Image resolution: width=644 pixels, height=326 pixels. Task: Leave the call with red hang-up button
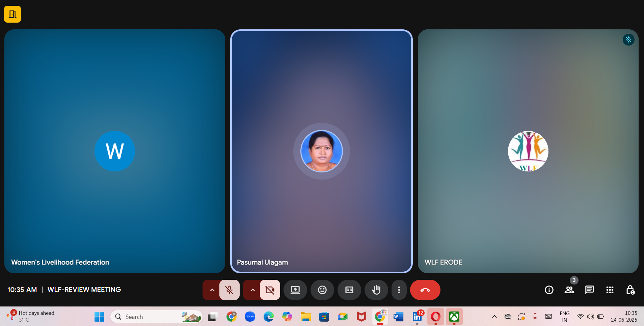coord(425,290)
